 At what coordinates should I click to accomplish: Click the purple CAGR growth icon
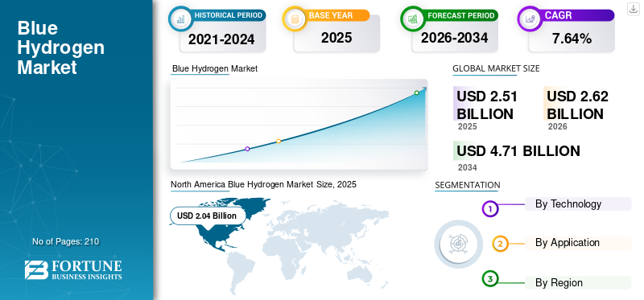pyautogui.click(x=530, y=18)
